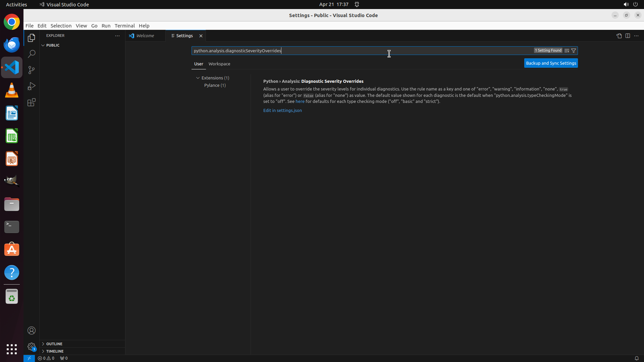Click the Open Settings (JSON) icon
Image resolution: width=644 pixels, height=362 pixels.
619,36
